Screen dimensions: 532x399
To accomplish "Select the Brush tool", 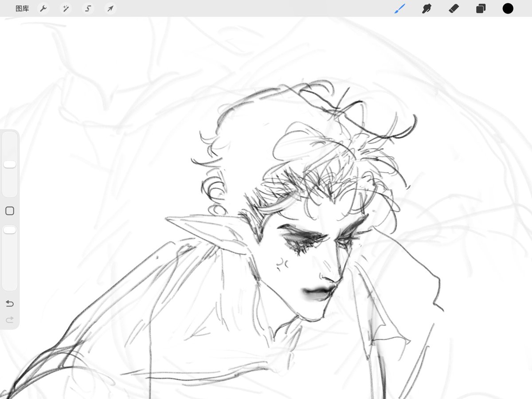I will click(x=400, y=8).
